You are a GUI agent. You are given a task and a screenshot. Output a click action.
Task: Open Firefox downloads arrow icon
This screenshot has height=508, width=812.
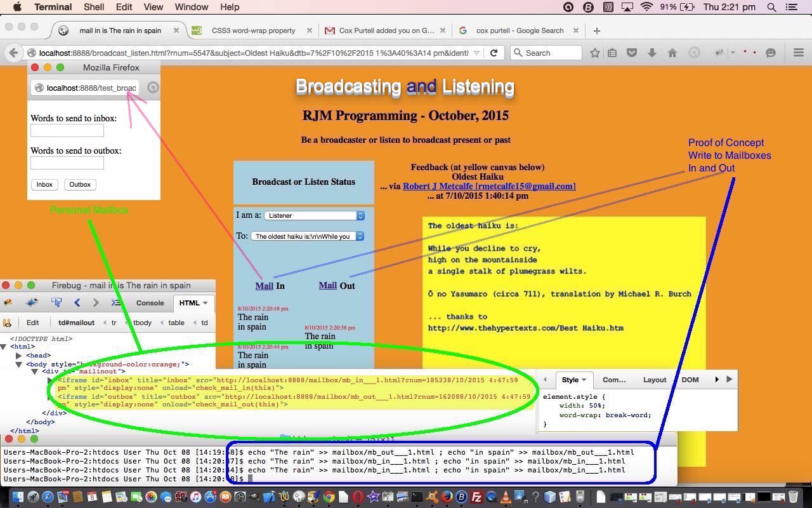(x=652, y=53)
